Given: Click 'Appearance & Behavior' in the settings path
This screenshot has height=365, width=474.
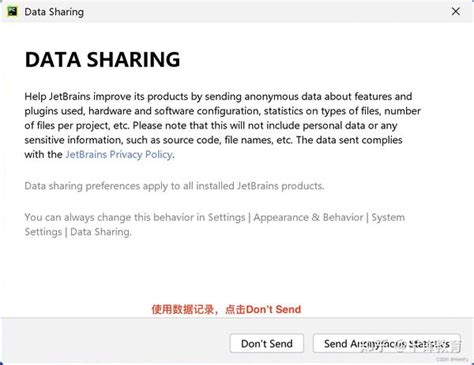Looking at the screenshot, I should pos(308,217).
